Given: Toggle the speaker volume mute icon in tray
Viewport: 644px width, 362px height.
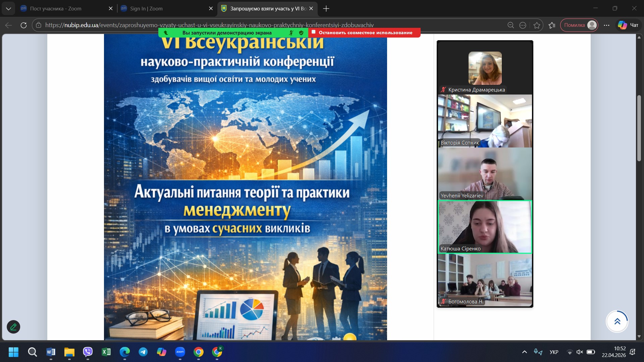Looking at the screenshot, I should tap(580, 352).
